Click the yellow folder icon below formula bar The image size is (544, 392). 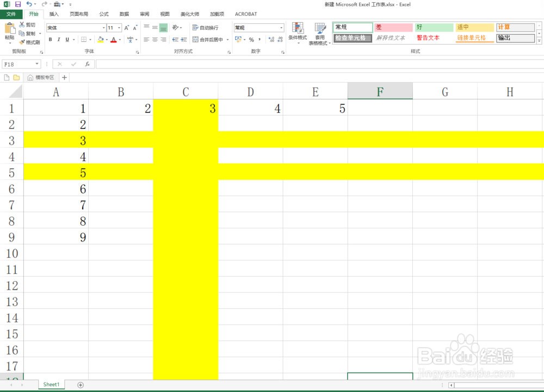(x=16, y=77)
